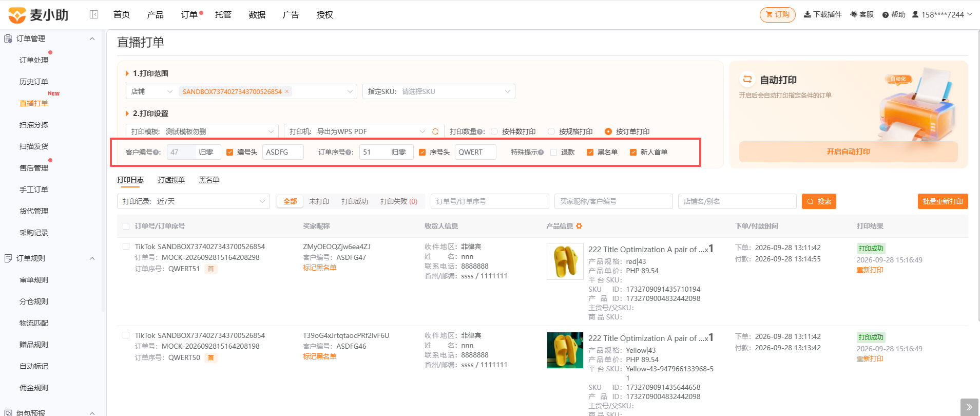
Task: Click the 下载插件 download icon
Action: (807, 14)
